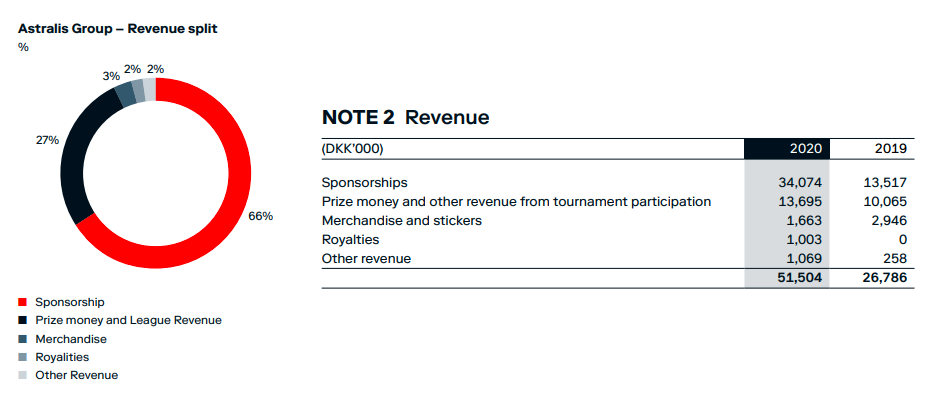Click the red Sponsorship legend swatch
Image resolution: width=937 pixels, height=409 pixels.
(23, 302)
